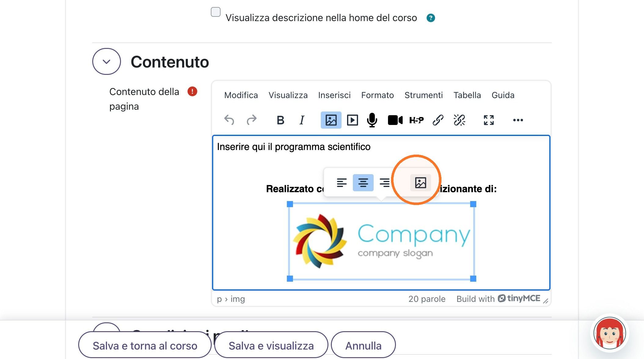Open the Inserisci menu
This screenshot has width=644, height=359.
(334, 95)
